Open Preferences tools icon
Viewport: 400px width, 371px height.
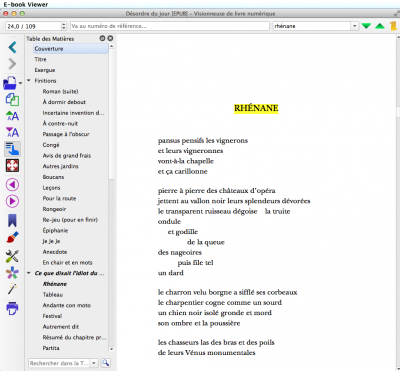point(12,256)
